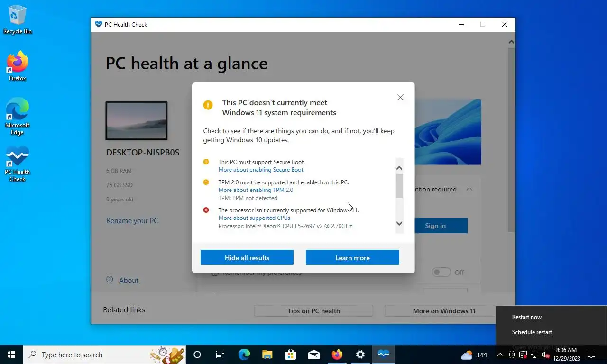The height and width of the screenshot is (364, 607).
Task: Click the Windows Update restart tray icon
Action: pos(523,355)
